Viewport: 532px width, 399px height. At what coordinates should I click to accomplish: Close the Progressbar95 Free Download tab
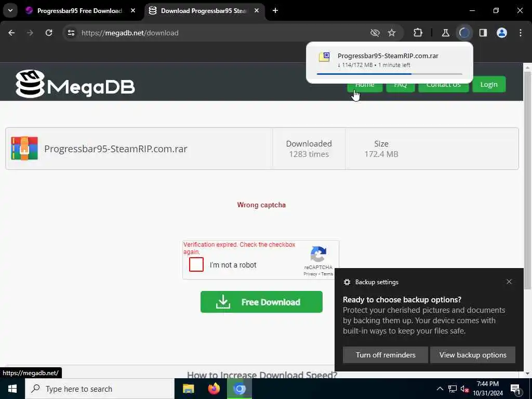pyautogui.click(x=133, y=11)
